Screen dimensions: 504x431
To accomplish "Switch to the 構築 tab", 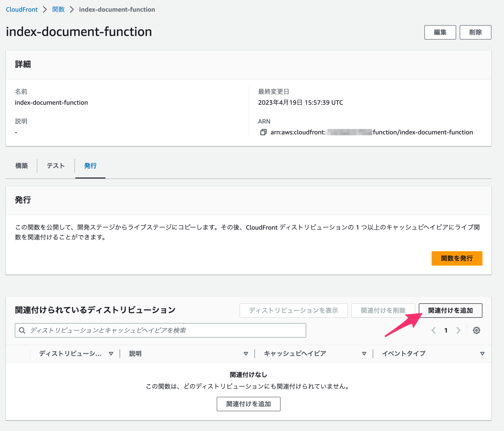I will (22, 166).
